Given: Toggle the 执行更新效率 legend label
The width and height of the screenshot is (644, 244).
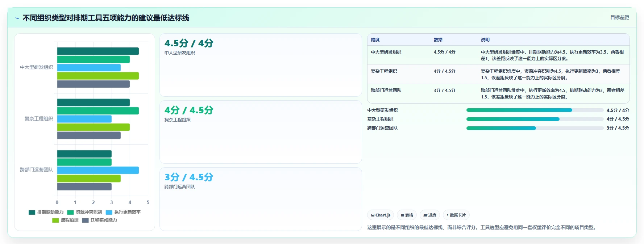Looking at the screenshot, I should coord(128,212).
